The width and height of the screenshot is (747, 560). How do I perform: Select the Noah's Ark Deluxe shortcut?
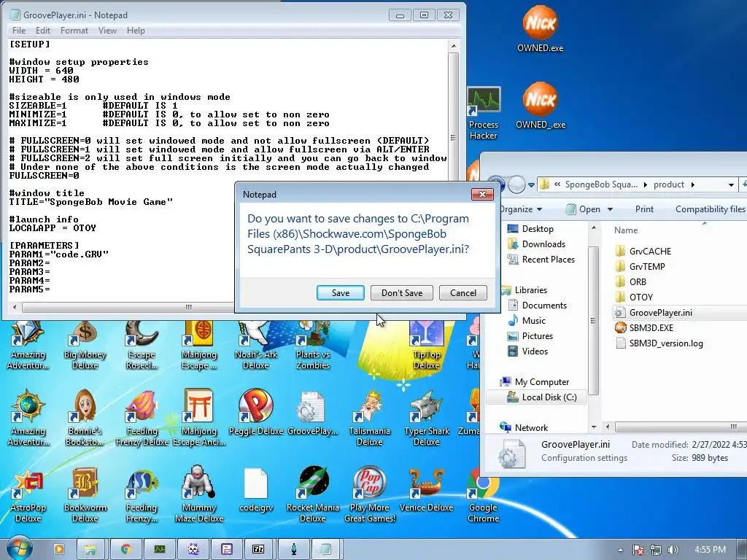[256, 345]
